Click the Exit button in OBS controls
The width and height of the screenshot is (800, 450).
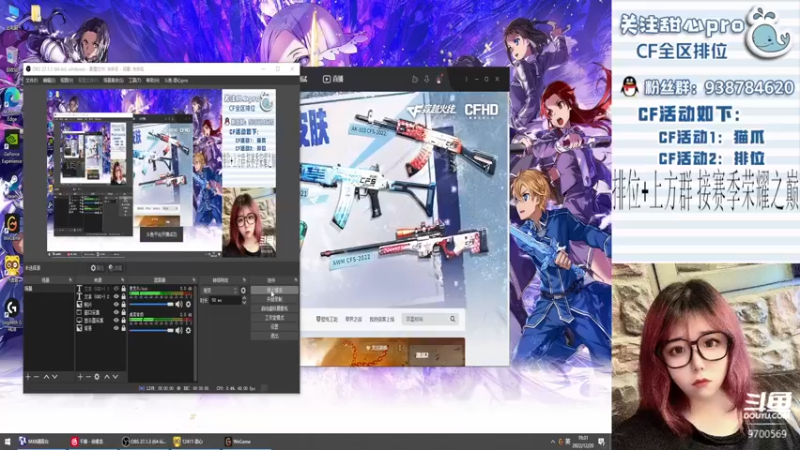pos(274,336)
